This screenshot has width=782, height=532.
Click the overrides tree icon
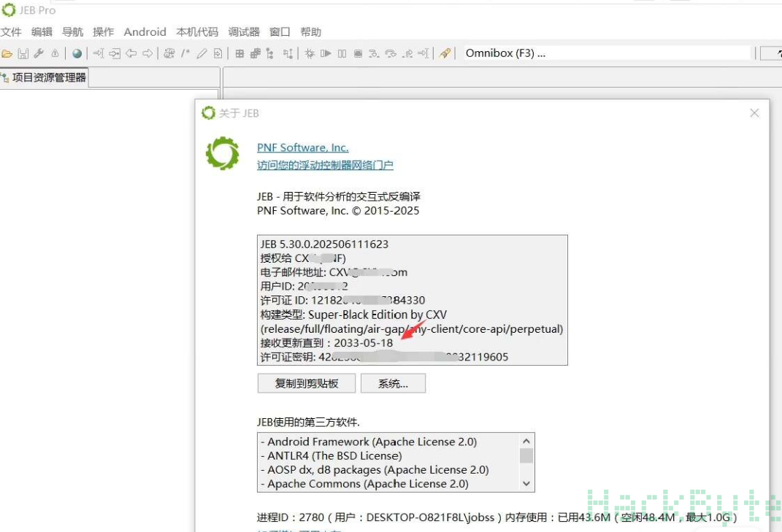[x=288, y=53]
